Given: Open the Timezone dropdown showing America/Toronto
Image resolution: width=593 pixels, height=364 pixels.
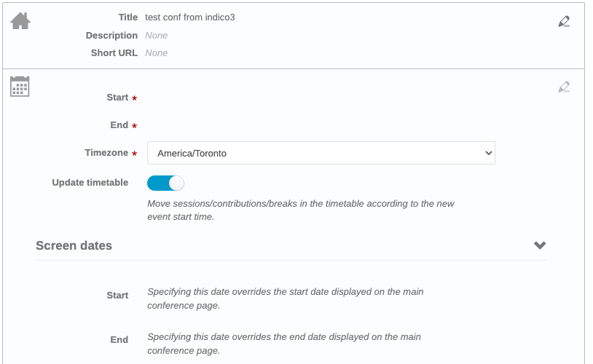Looking at the screenshot, I should click(321, 153).
